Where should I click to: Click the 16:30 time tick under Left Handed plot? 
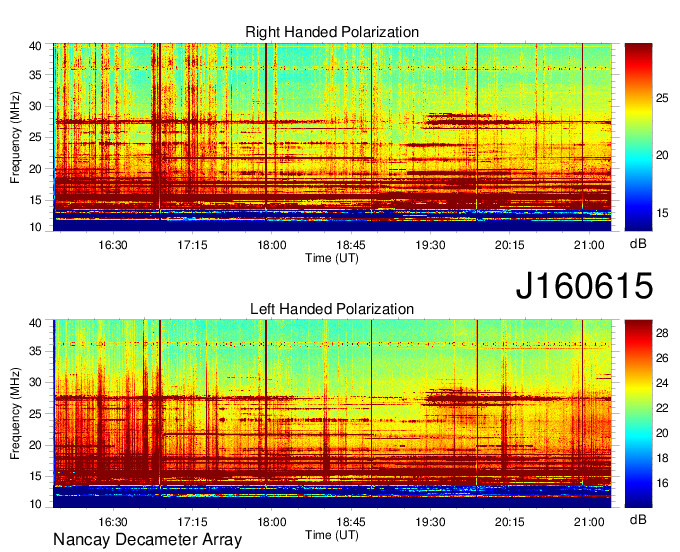point(113,522)
